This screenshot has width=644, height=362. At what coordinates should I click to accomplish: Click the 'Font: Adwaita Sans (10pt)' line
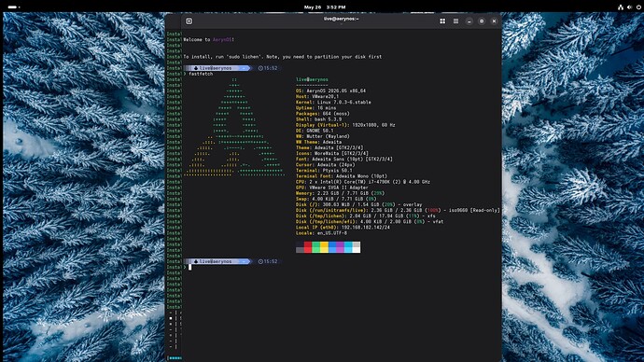344,160
